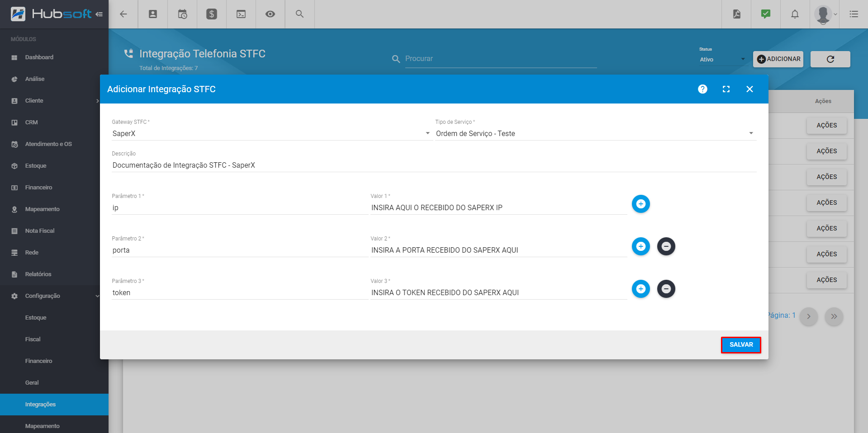Click the refresh button beside Adicionar

pos(830,59)
